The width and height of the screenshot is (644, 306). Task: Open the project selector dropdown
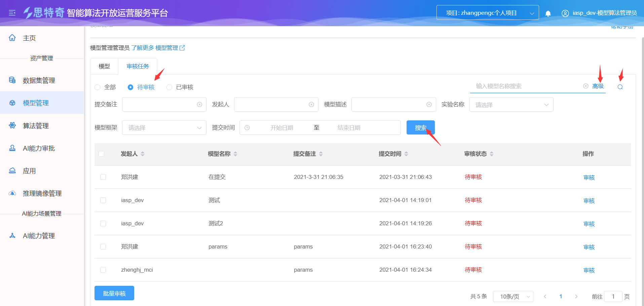pos(488,13)
